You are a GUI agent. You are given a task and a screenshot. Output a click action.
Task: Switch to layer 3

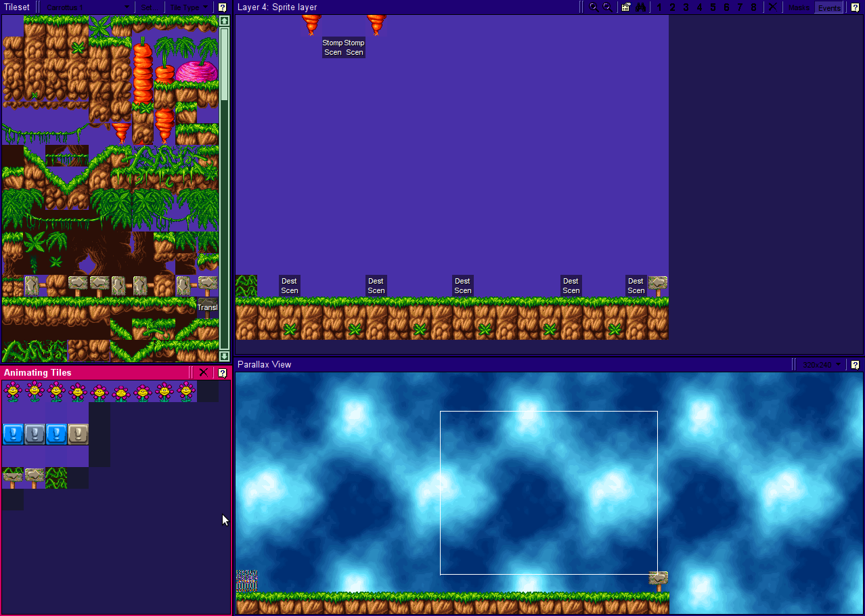(x=686, y=7)
